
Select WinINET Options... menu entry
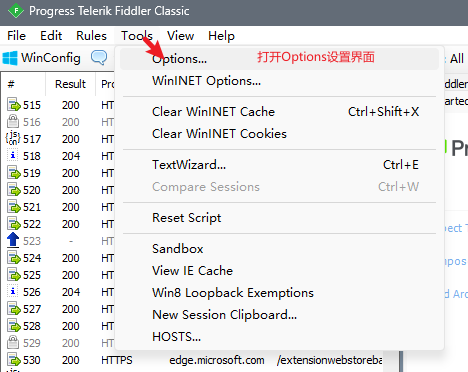pos(279,81)
